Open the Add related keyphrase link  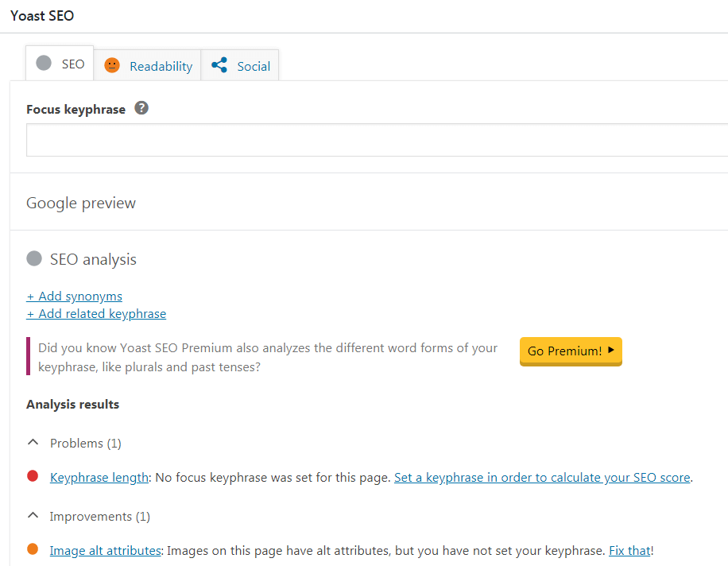[95, 313]
